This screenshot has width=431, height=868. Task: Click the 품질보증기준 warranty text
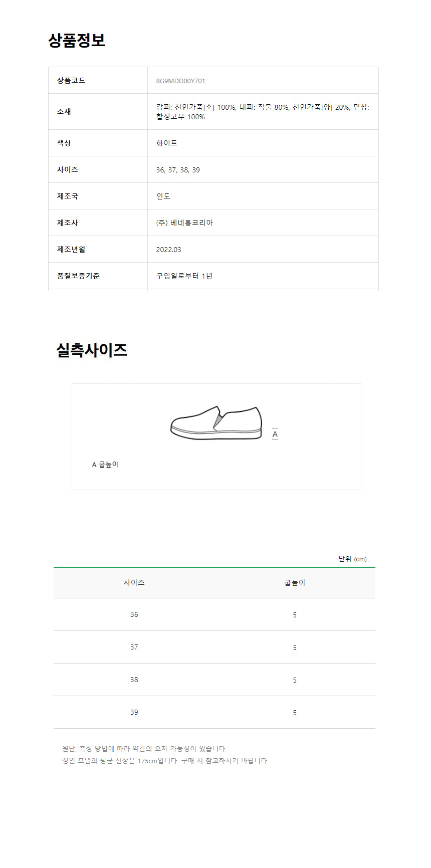pos(184,276)
